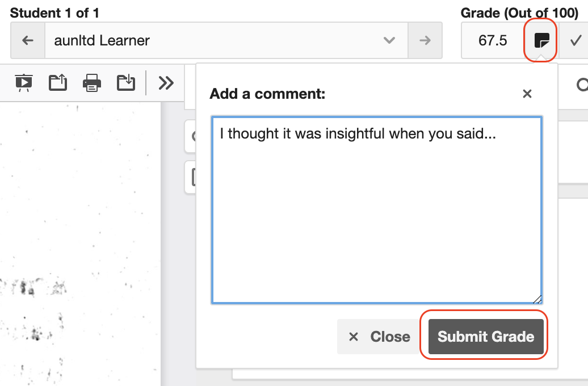Open the student selector dropdown chevron
The image size is (588, 386).
(x=389, y=40)
